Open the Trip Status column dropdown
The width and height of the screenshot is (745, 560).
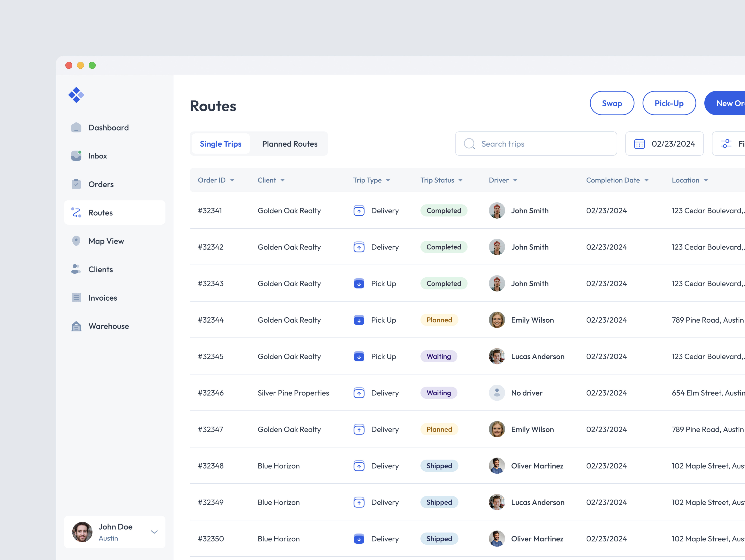(x=460, y=180)
